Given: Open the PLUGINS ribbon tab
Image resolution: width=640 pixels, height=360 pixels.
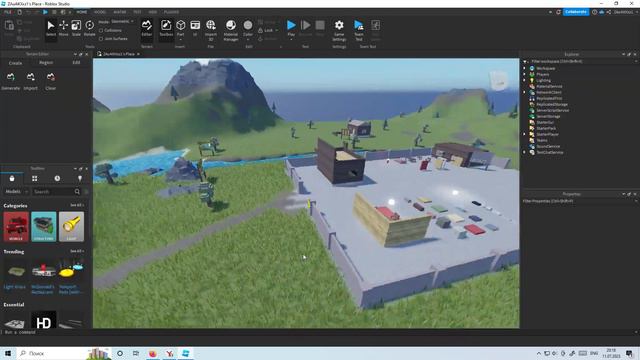Looking at the screenshot, I should 171,12.
